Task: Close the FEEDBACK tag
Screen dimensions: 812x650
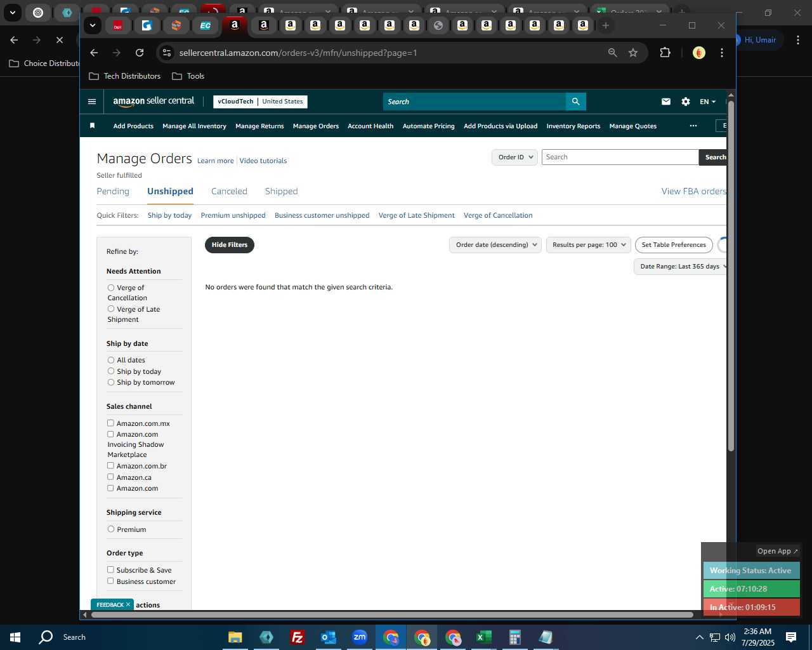Action: click(128, 604)
